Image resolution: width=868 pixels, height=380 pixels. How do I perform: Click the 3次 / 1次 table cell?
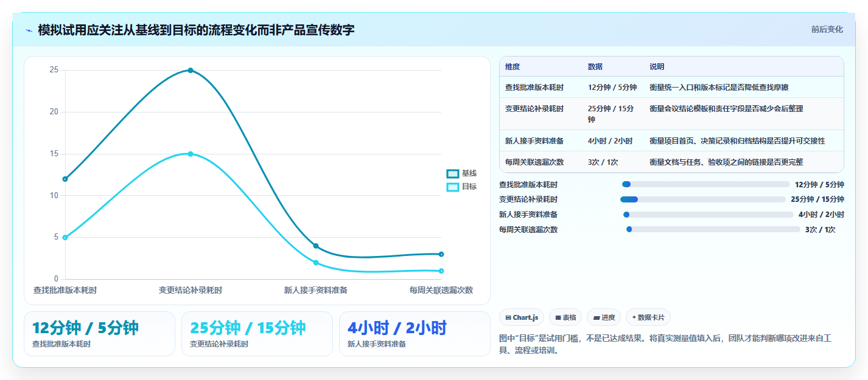603,162
